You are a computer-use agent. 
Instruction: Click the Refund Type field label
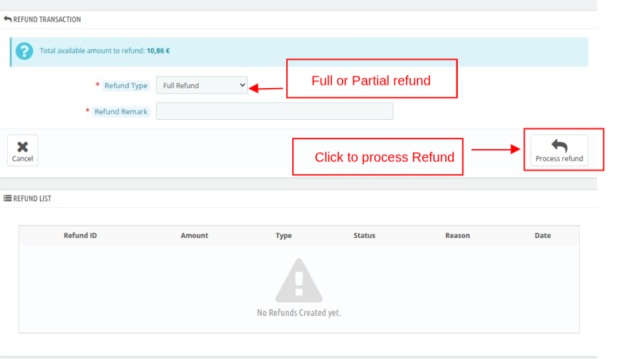(126, 85)
